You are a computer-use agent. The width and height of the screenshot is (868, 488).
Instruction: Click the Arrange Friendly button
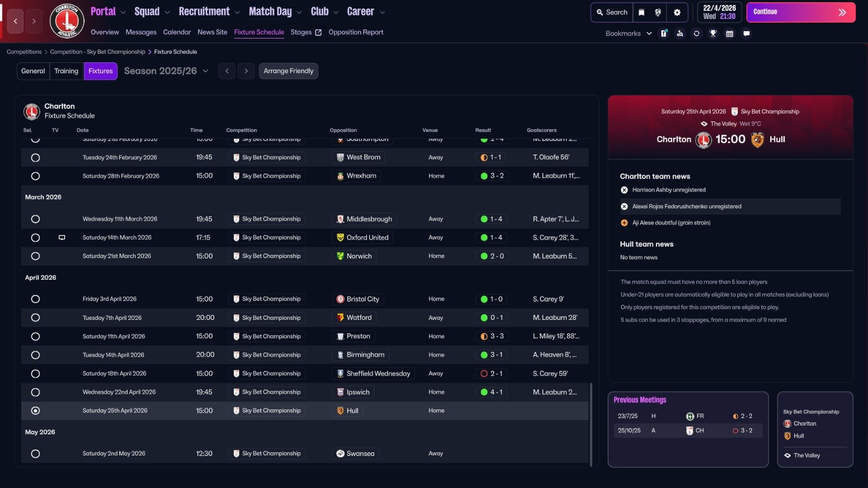pos(289,71)
